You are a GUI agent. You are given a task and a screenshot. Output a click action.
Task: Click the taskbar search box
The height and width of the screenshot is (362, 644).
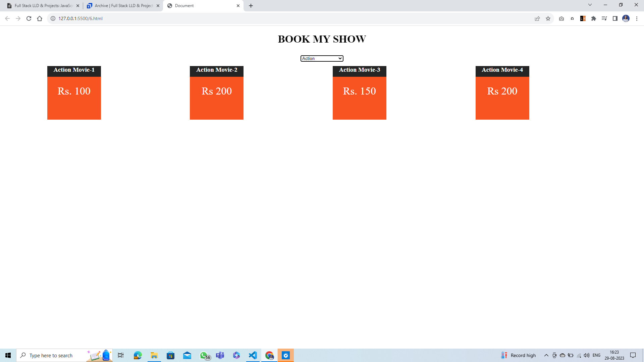pyautogui.click(x=64, y=355)
